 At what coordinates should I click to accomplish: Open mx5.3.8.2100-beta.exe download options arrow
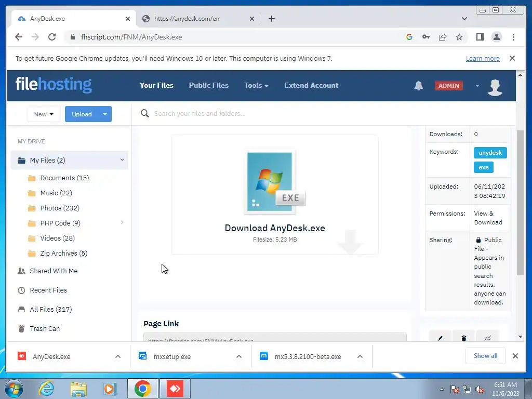[x=360, y=356]
